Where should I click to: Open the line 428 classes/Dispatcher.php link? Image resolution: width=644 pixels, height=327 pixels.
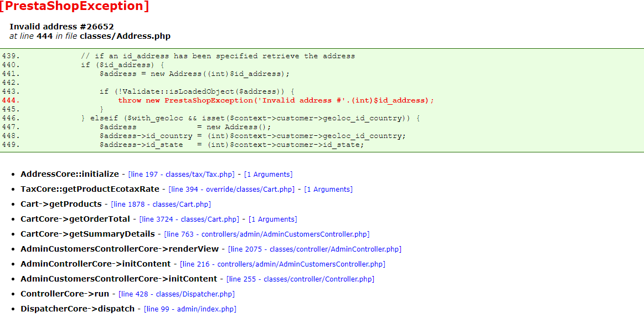(x=177, y=294)
